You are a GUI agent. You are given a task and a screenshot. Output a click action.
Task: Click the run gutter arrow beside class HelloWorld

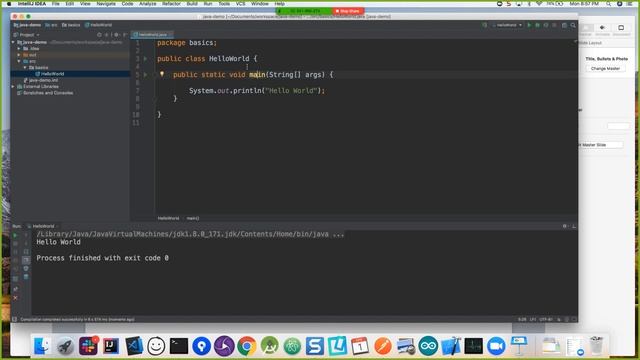(145, 59)
